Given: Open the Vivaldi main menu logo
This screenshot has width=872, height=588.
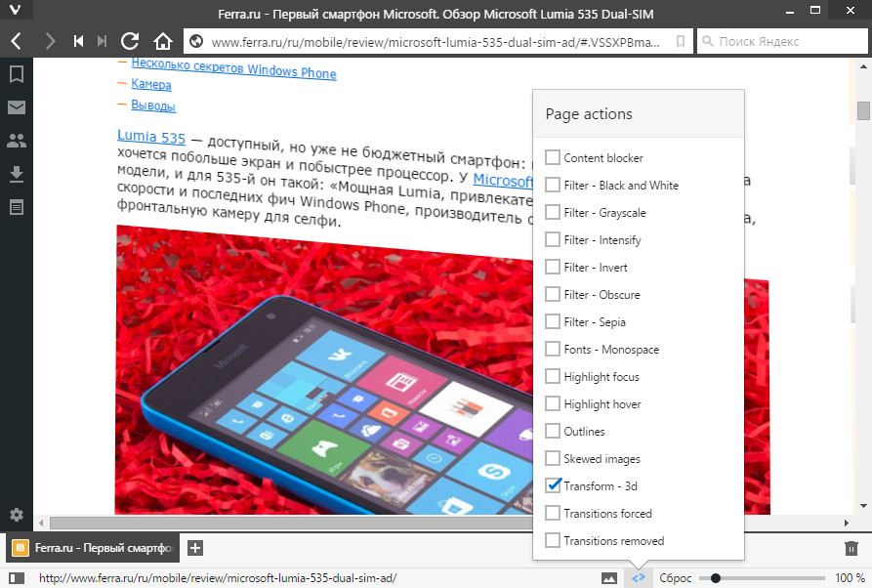Looking at the screenshot, I should (x=15, y=10).
